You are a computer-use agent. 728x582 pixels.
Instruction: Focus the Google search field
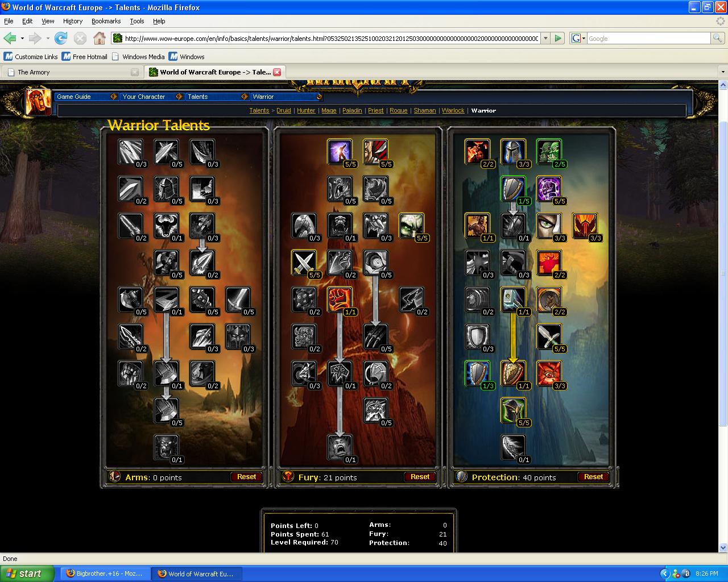pos(648,38)
